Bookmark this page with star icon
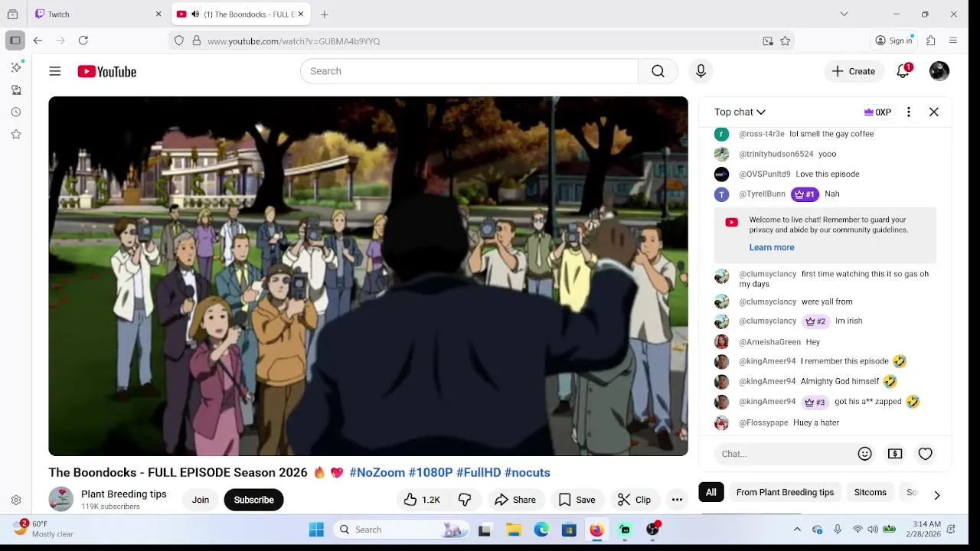 point(785,41)
